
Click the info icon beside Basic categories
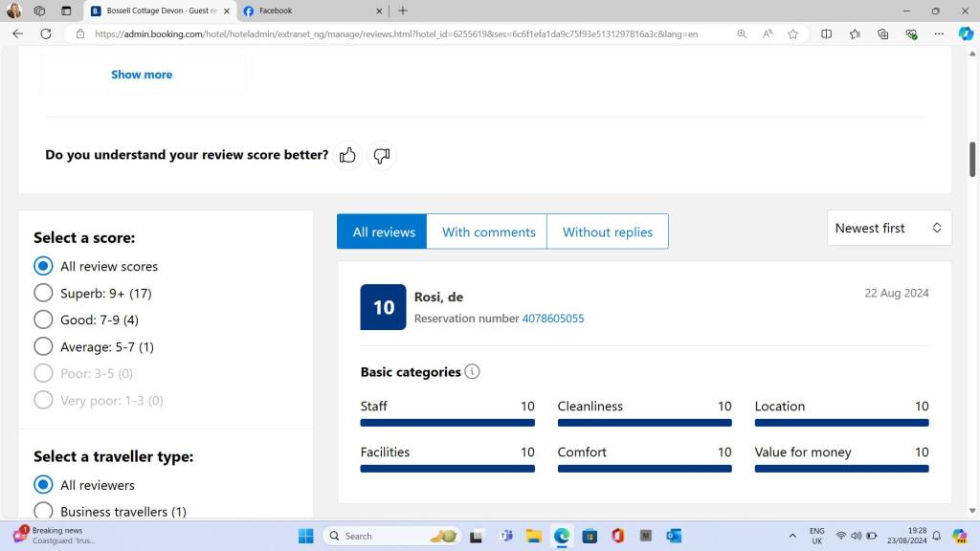(472, 371)
